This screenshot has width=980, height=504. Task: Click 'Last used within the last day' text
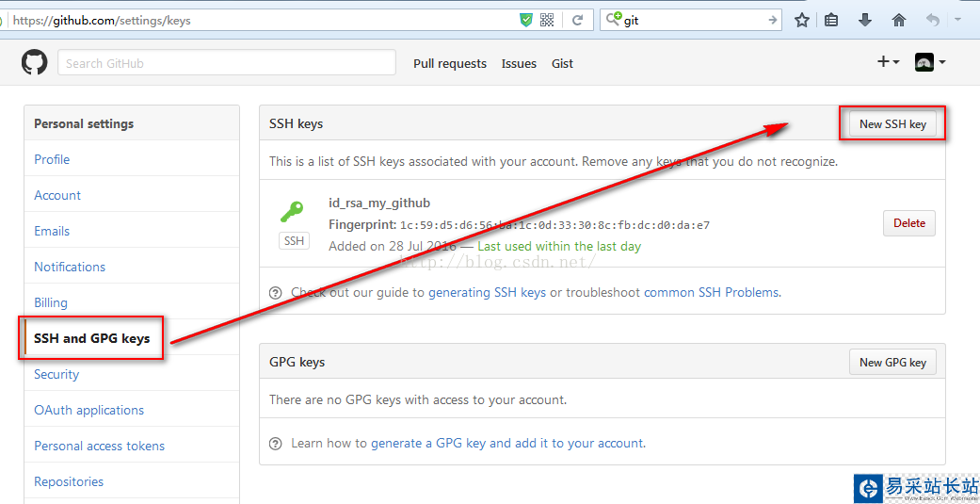point(559,247)
